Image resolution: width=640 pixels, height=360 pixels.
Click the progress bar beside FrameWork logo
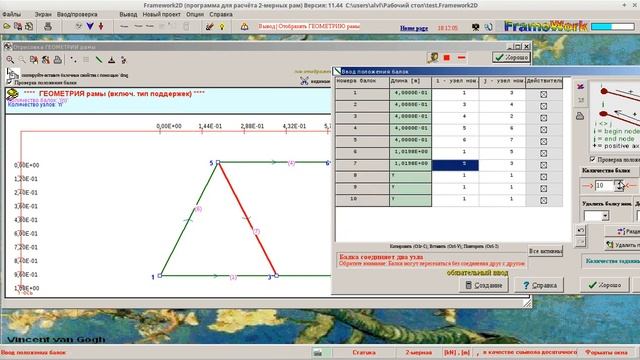coord(613,27)
